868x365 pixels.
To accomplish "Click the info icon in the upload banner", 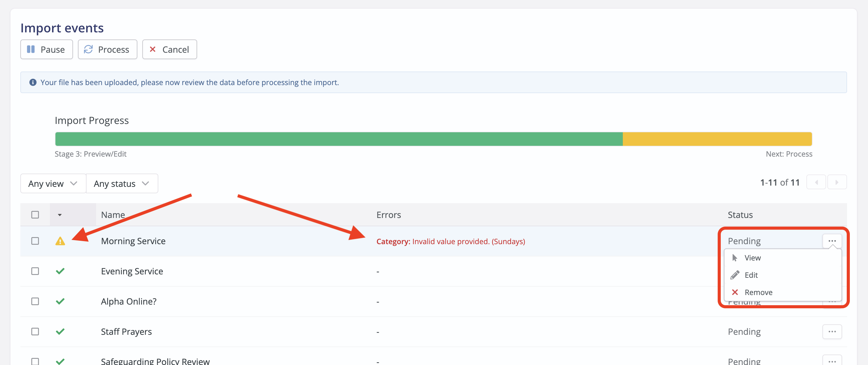I will click(x=33, y=82).
